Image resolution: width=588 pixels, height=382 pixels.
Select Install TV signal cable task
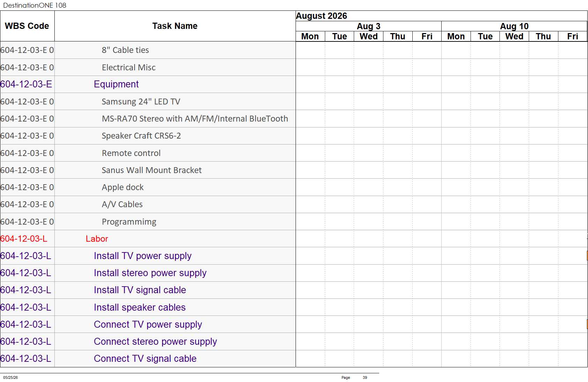[140, 290]
